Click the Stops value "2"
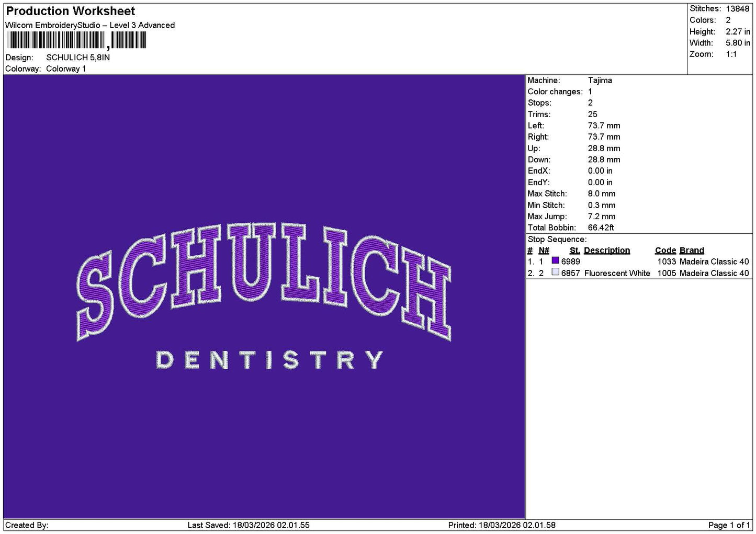 [590, 103]
